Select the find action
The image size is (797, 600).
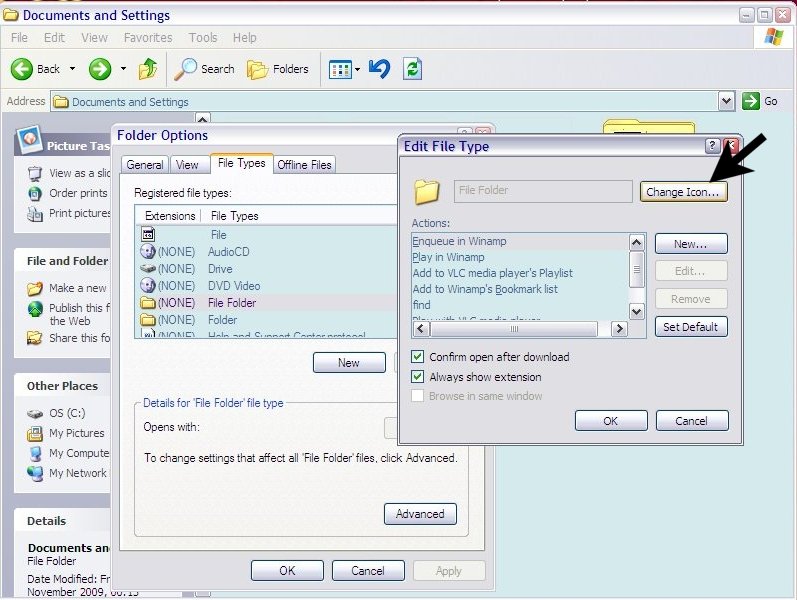[x=520, y=305]
